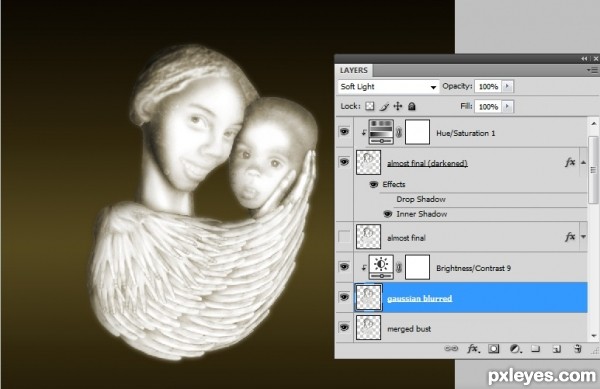Screen dimensions: 600x389
Task: Close the Layers panel
Action: point(596,59)
